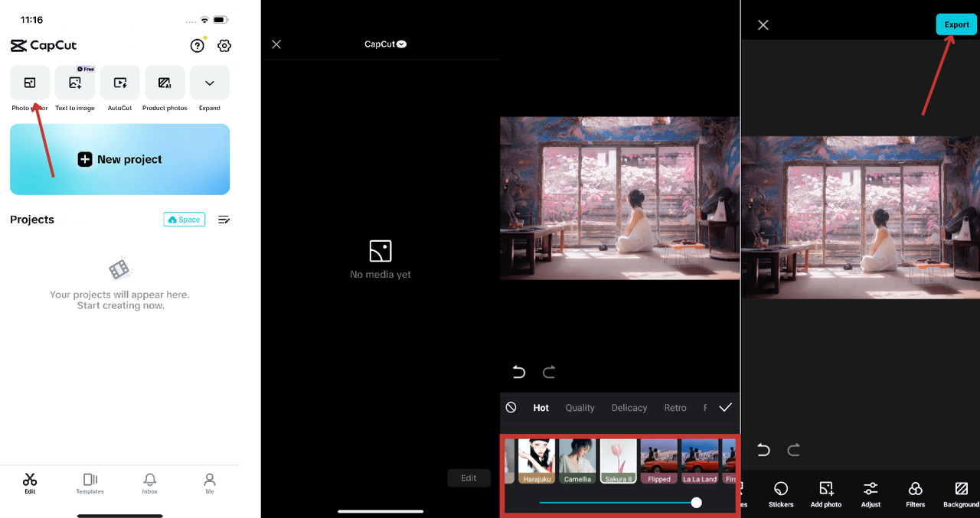
Task: Open the Product photos AI tool
Action: pyautogui.click(x=165, y=83)
